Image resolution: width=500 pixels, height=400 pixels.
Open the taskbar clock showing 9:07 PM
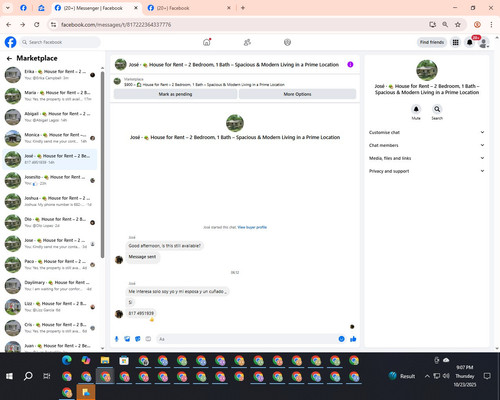[465, 376]
